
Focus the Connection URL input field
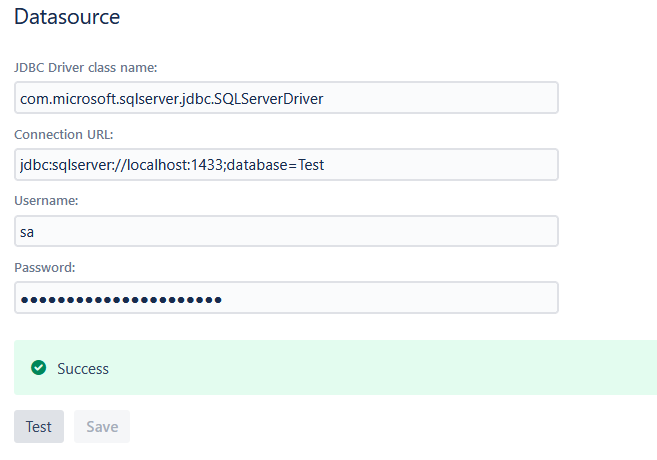[x=286, y=164]
